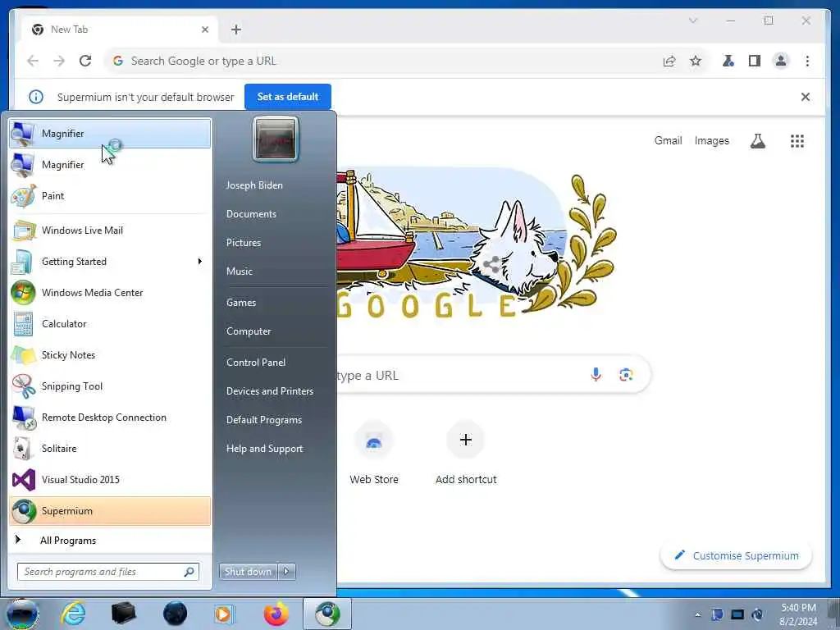Expand the Getting Started submenu arrow
This screenshot has height=630, width=840.
(x=200, y=262)
